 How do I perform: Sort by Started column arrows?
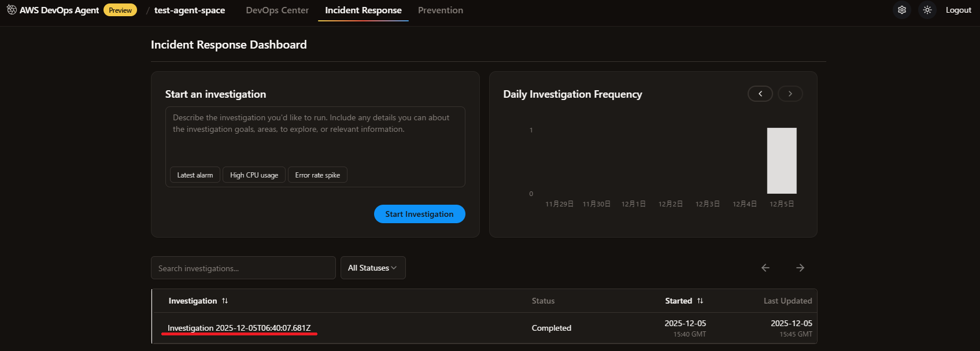[x=700, y=301]
